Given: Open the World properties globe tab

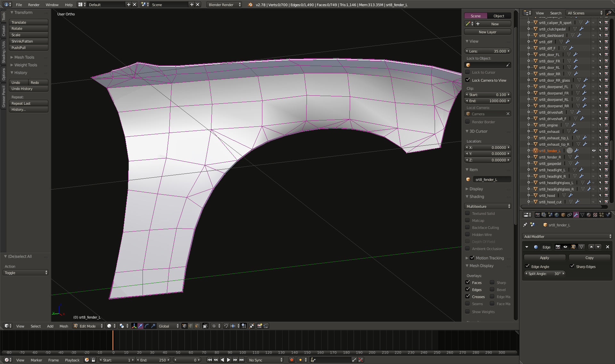Looking at the screenshot, I should [557, 215].
